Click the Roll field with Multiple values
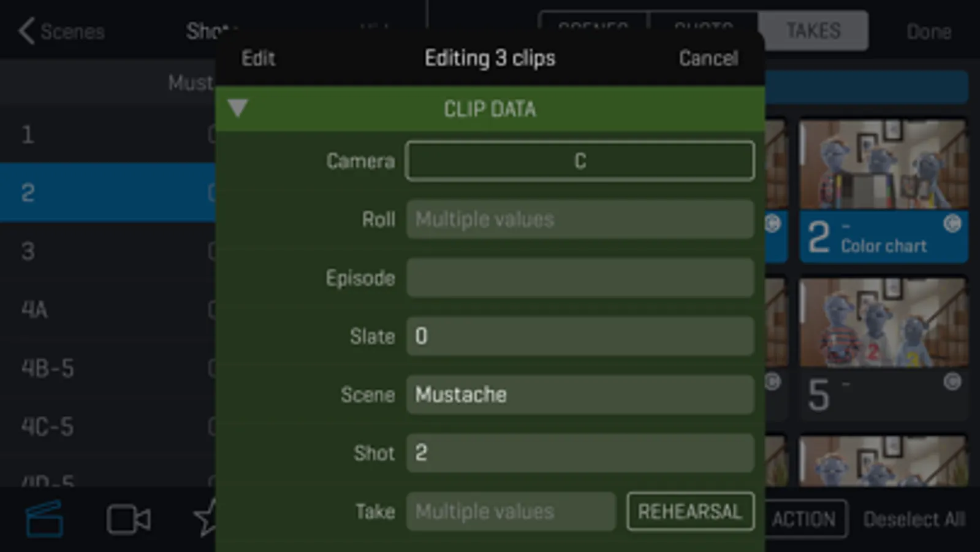The width and height of the screenshot is (980, 552). 580,220
